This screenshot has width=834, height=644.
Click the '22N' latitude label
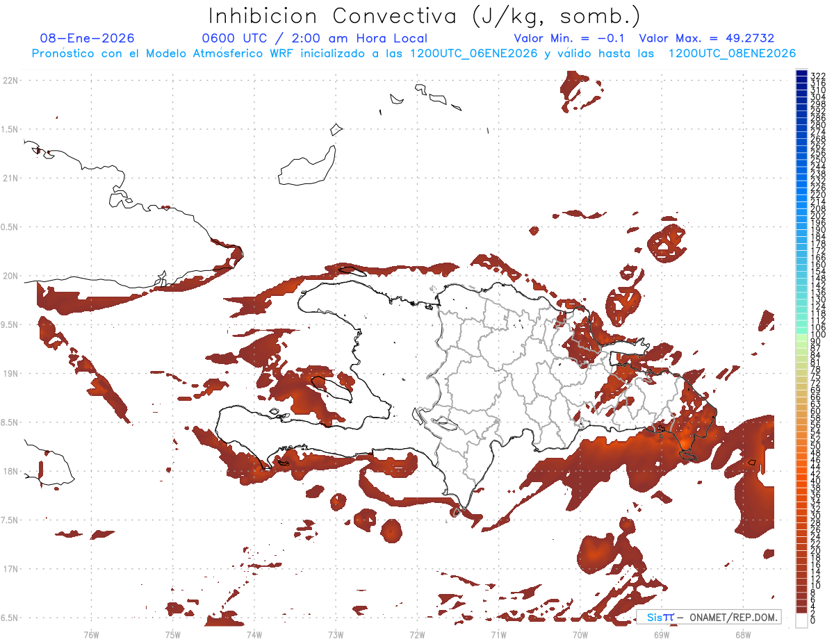tap(11, 81)
